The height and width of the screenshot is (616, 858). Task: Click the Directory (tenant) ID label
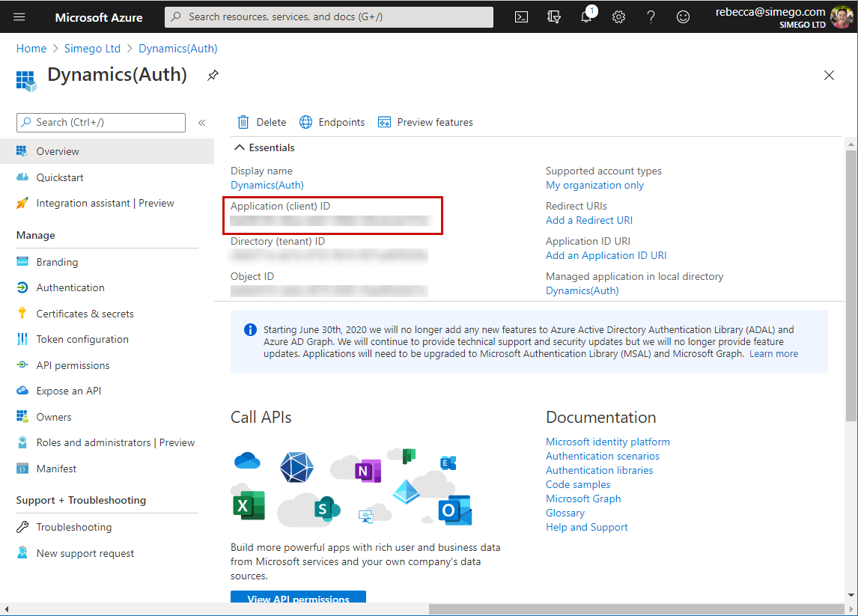pyautogui.click(x=278, y=241)
